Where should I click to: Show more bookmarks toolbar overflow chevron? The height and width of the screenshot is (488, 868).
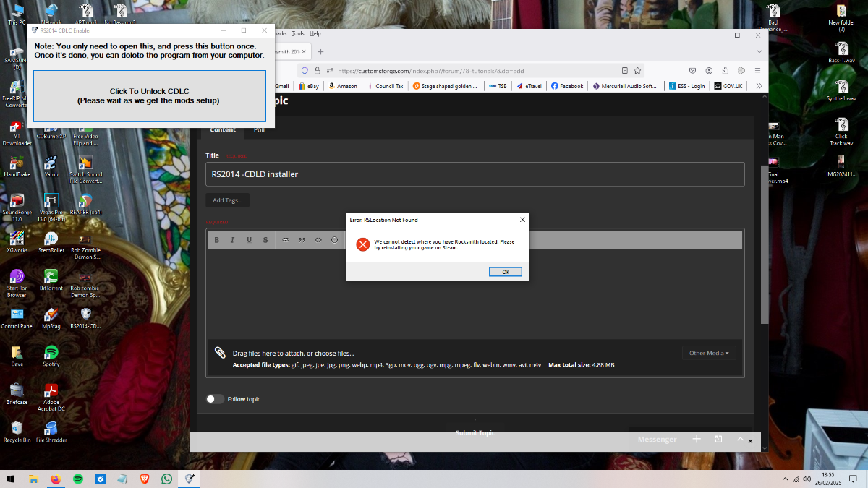pos(759,86)
